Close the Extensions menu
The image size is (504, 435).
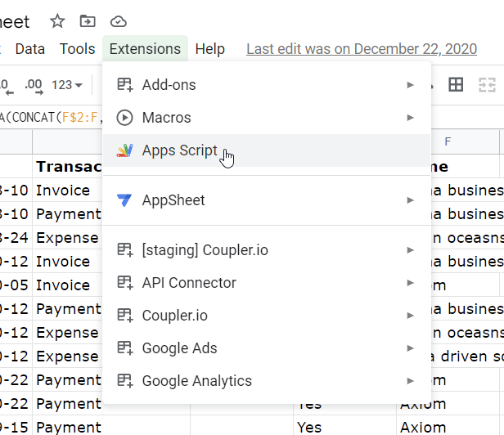(145, 49)
